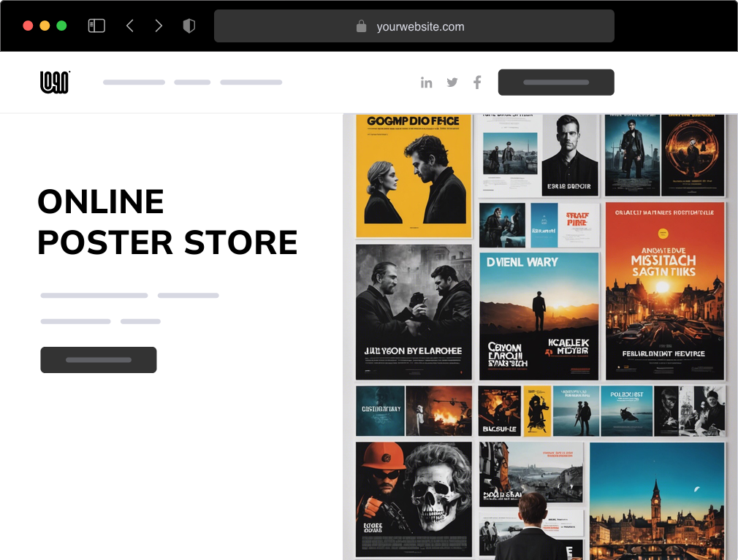This screenshot has width=738, height=560.
Task: Click the dark sign-up button in header
Action: (556, 82)
